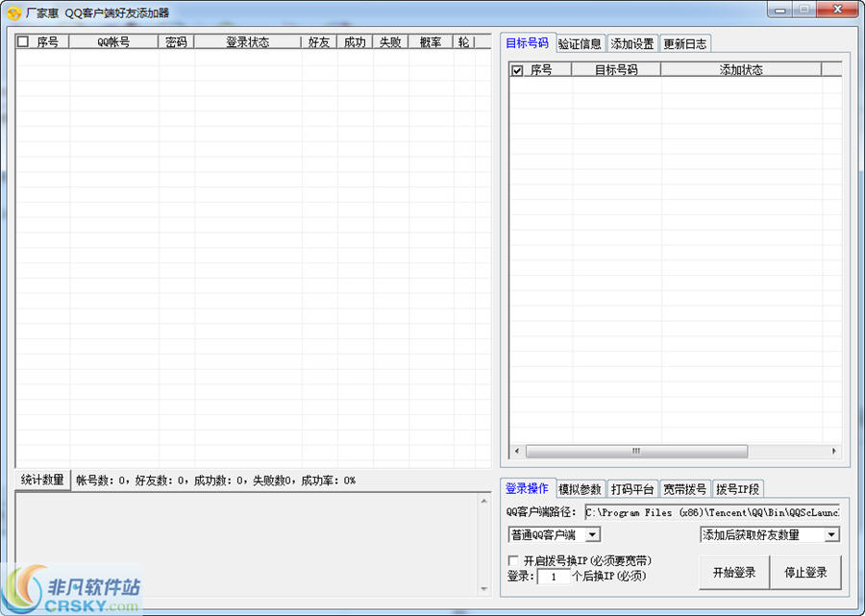Click the 登录 count input field
The image size is (865, 616).
pos(554,577)
